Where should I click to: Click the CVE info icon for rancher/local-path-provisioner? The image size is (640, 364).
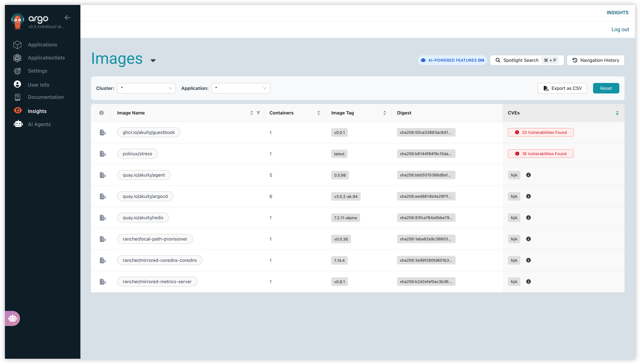click(x=528, y=239)
